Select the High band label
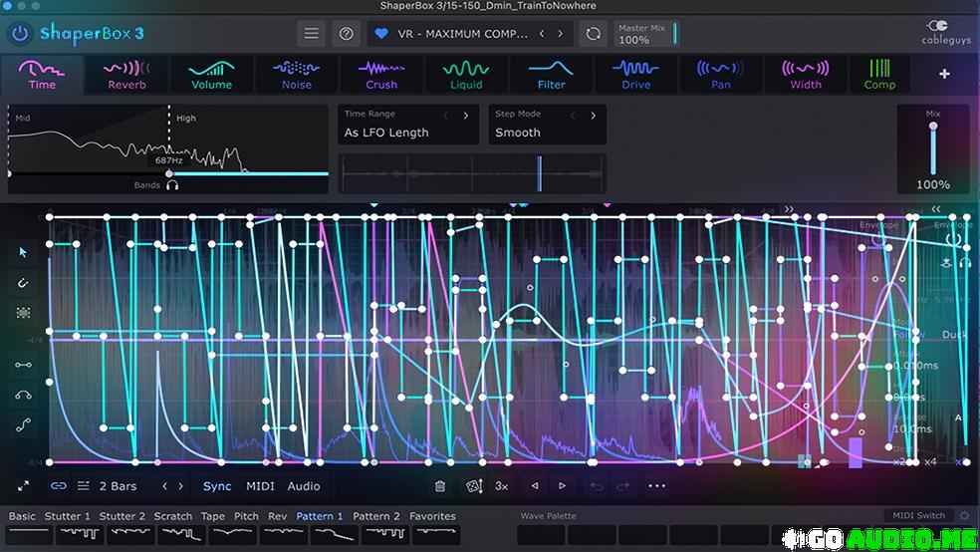 coord(185,118)
